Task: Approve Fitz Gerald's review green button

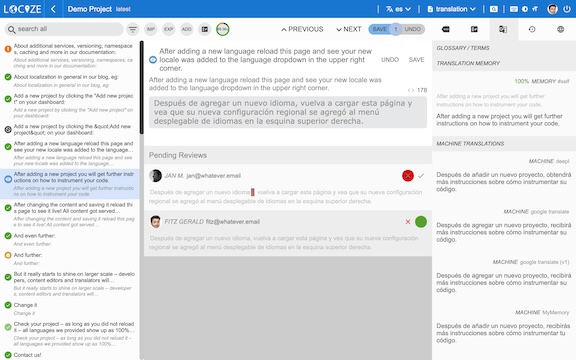Action: [x=421, y=222]
